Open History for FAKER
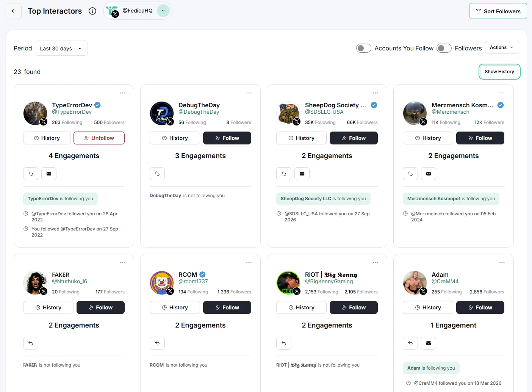Viewport: 532px width, 392px height. [x=48, y=307]
